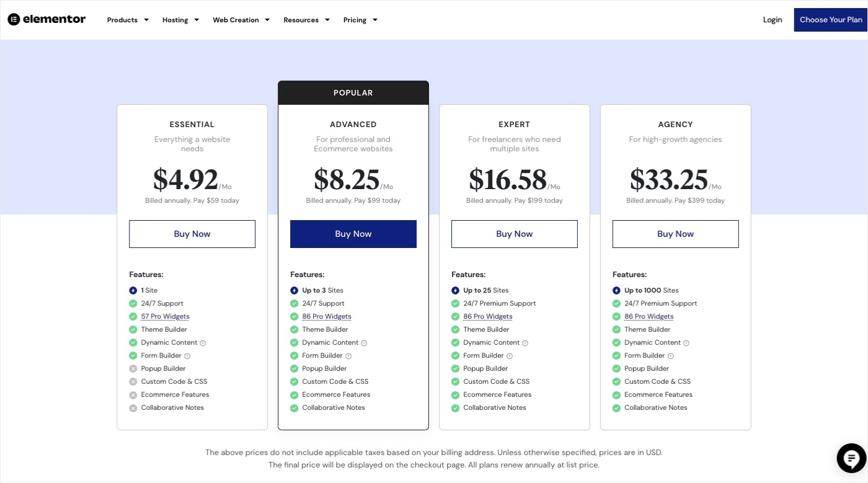Image resolution: width=868 pixels, height=483 pixels.
Task: Click info icon beside Dynamic Content in Advanced
Action: 364,343
